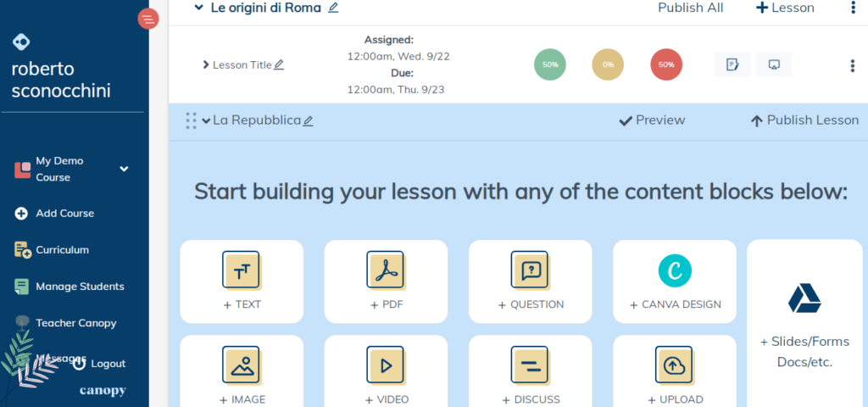Collapse the Le origini di Roma unit
The image size is (868, 407).
198,8
